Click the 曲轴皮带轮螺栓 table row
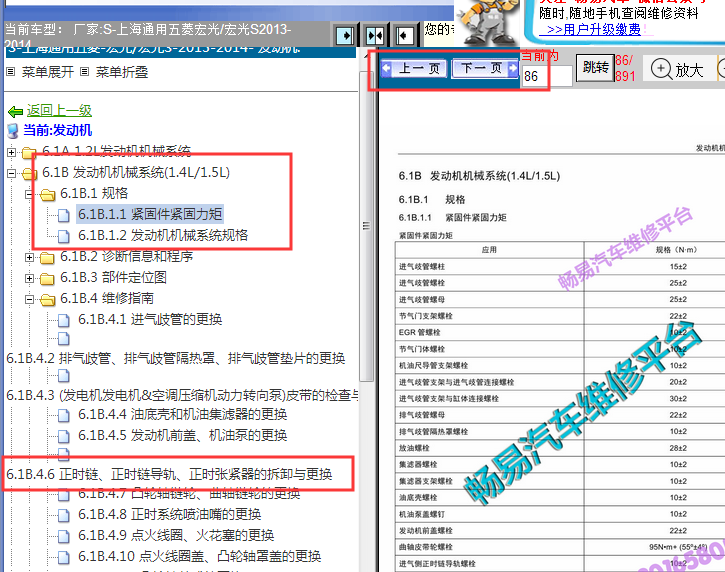Viewport: 725px width, 572px height. (x=560, y=547)
